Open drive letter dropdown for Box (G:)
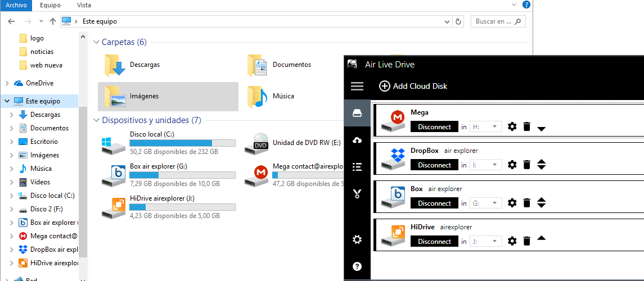The image size is (644, 281). (486, 203)
